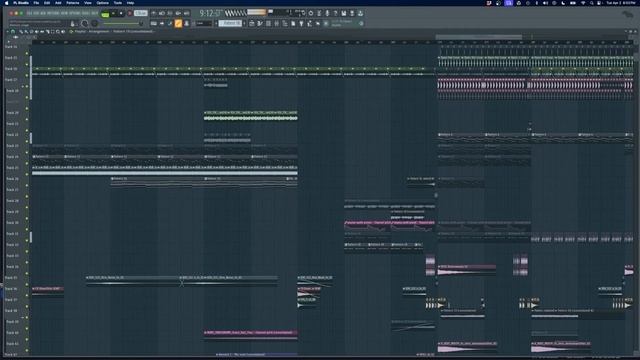Select the Playlist Slip tool

click(42, 32)
